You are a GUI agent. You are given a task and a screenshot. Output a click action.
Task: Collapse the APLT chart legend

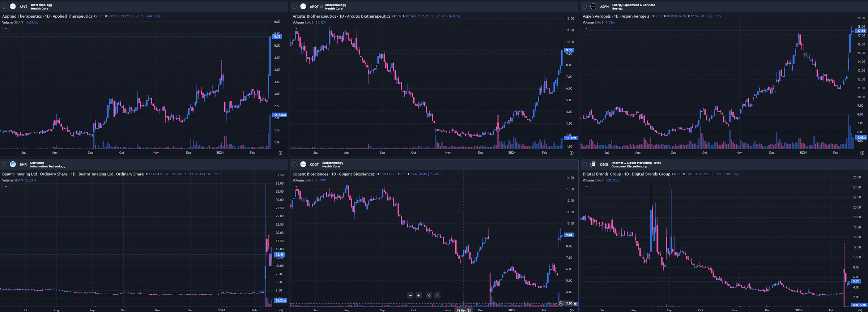click(x=6, y=29)
